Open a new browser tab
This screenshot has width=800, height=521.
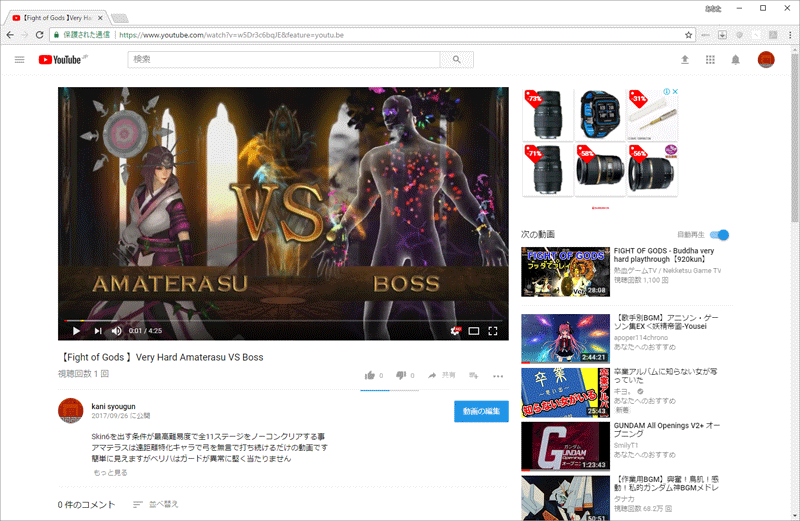[x=120, y=19]
